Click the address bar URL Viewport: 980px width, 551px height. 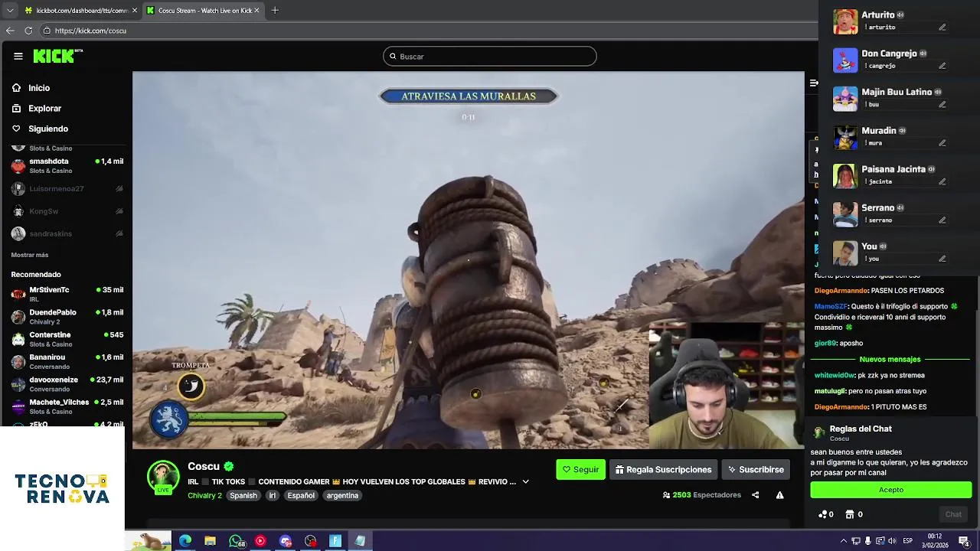(x=90, y=31)
